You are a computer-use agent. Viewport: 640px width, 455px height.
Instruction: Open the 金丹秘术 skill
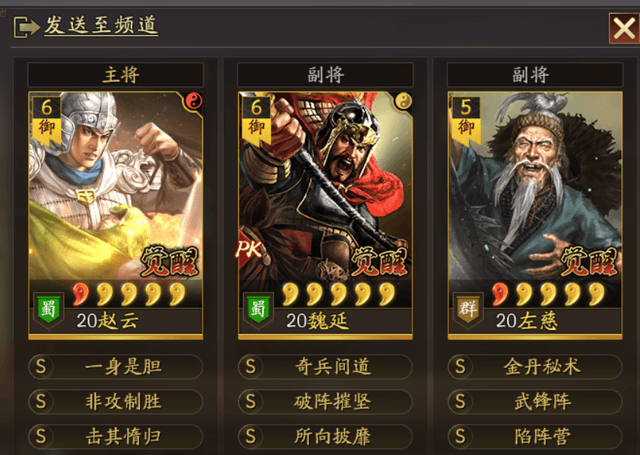(535, 366)
